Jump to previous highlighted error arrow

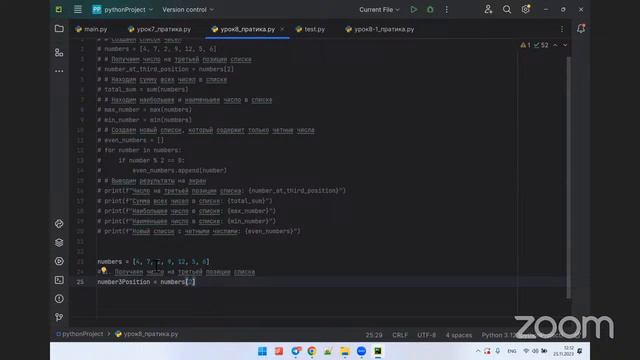tap(556, 45)
